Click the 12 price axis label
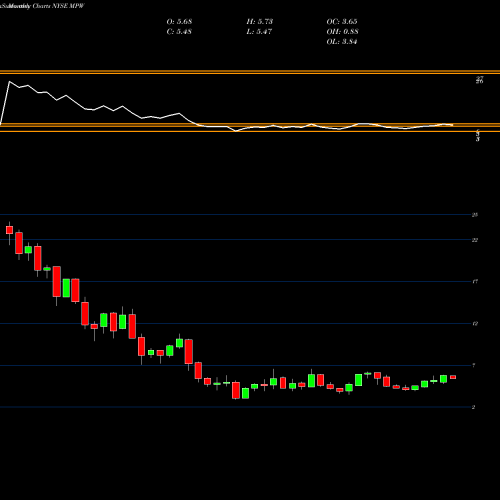 475,324
